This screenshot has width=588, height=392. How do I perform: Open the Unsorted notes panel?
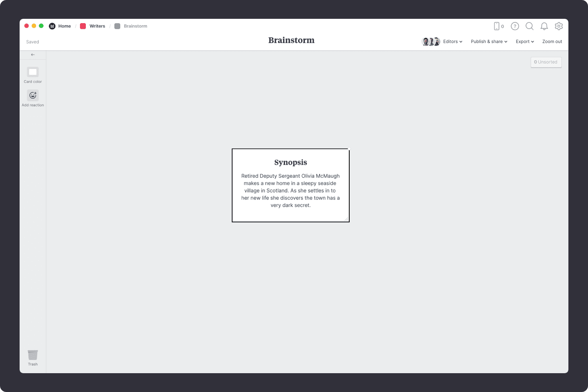pyautogui.click(x=546, y=62)
